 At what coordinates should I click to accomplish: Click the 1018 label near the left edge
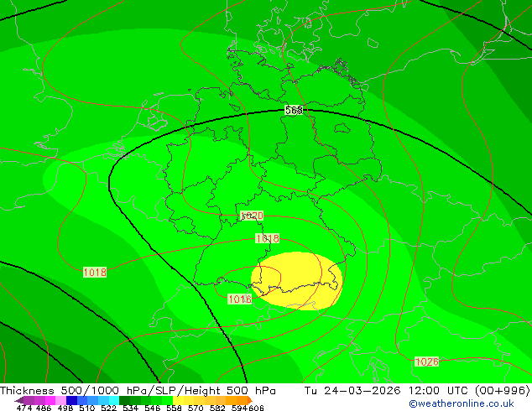click(x=95, y=272)
